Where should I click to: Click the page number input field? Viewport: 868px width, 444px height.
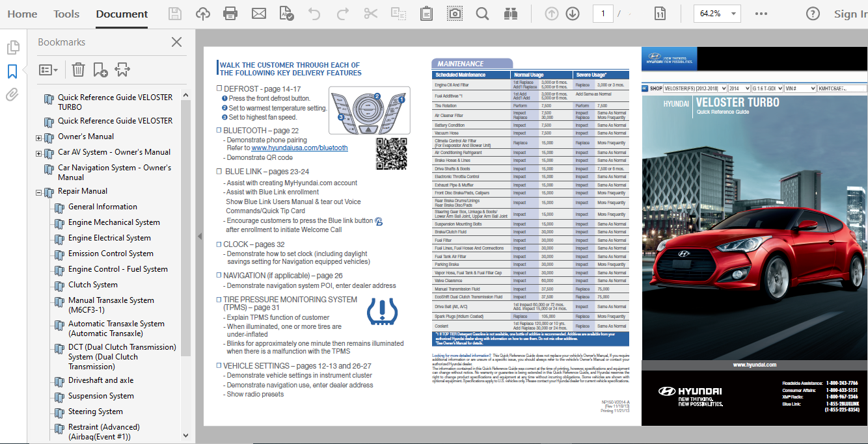pyautogui.click(x=603, y=14)
